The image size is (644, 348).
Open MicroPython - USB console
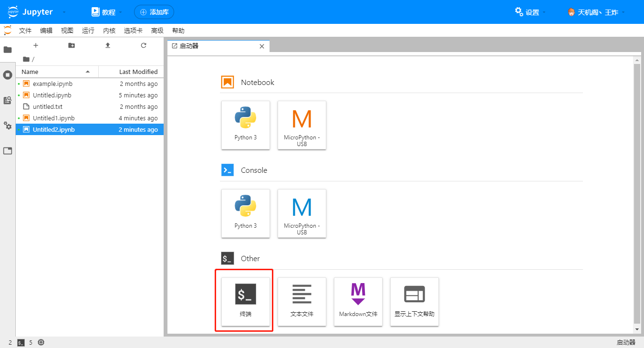pyautogui.click(x=302, y=213)
